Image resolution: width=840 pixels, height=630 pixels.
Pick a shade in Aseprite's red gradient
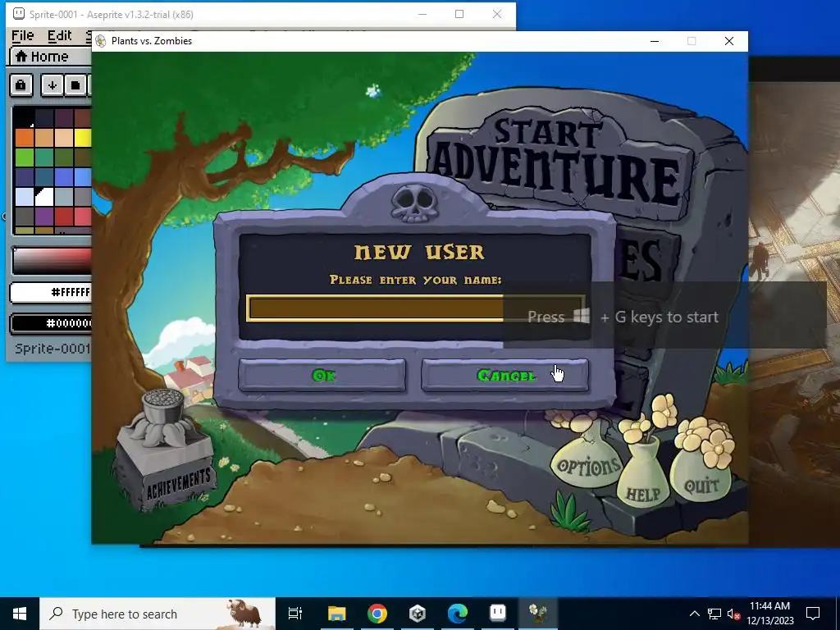point(52,261)
